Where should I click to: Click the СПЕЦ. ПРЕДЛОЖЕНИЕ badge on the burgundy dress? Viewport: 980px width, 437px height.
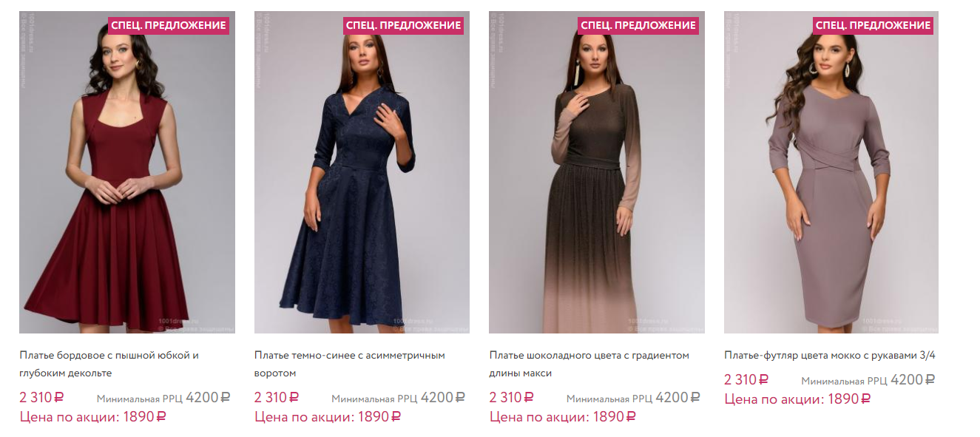(169, 26)
